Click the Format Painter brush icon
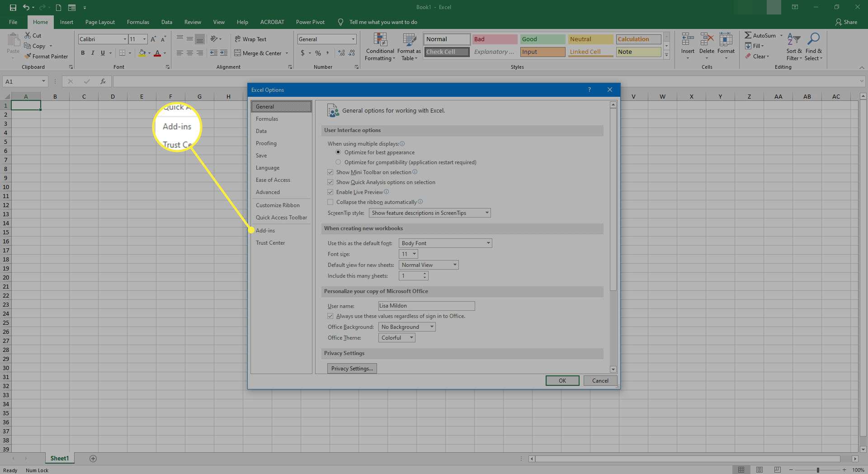 (x=28, y=56)
